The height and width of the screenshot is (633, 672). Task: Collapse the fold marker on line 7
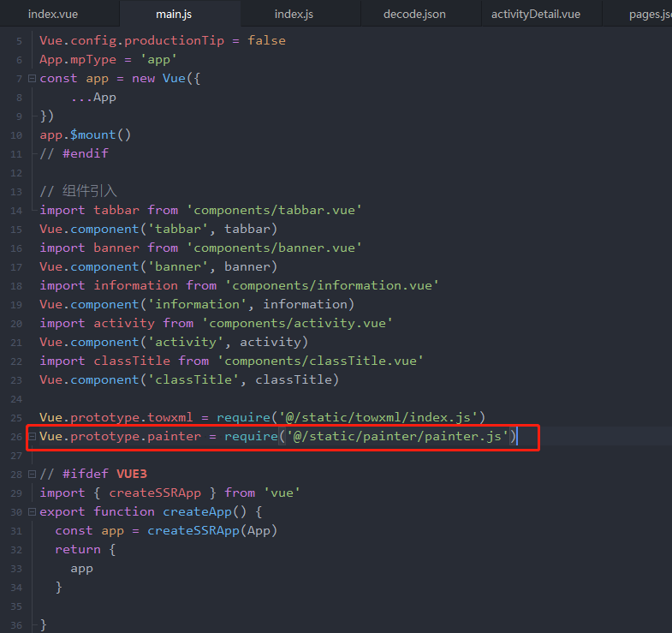pyautogui.click(x=32, y=79)
